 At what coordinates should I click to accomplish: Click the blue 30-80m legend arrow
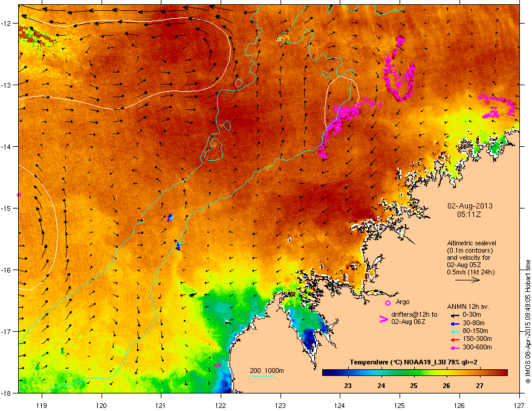[x=455, y=323]
